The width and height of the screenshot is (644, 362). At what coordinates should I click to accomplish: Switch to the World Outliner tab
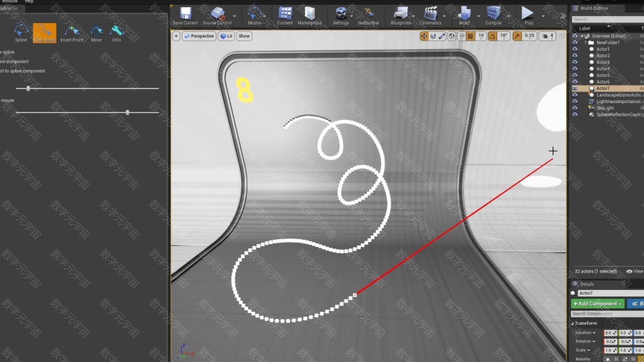click(x=594, y=9)
